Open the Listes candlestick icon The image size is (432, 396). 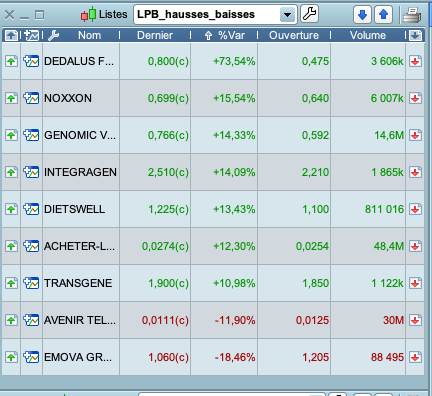89,15
